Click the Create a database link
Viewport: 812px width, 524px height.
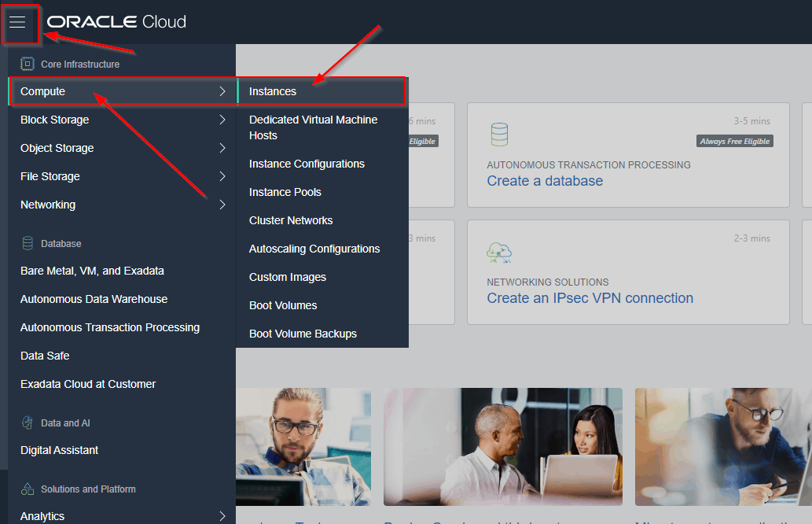(545, 181)
